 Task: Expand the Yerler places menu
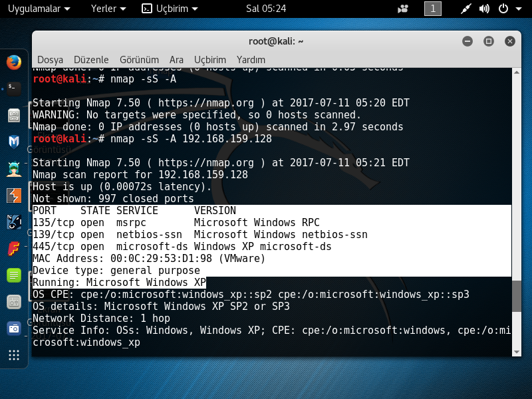click(108, 9)
